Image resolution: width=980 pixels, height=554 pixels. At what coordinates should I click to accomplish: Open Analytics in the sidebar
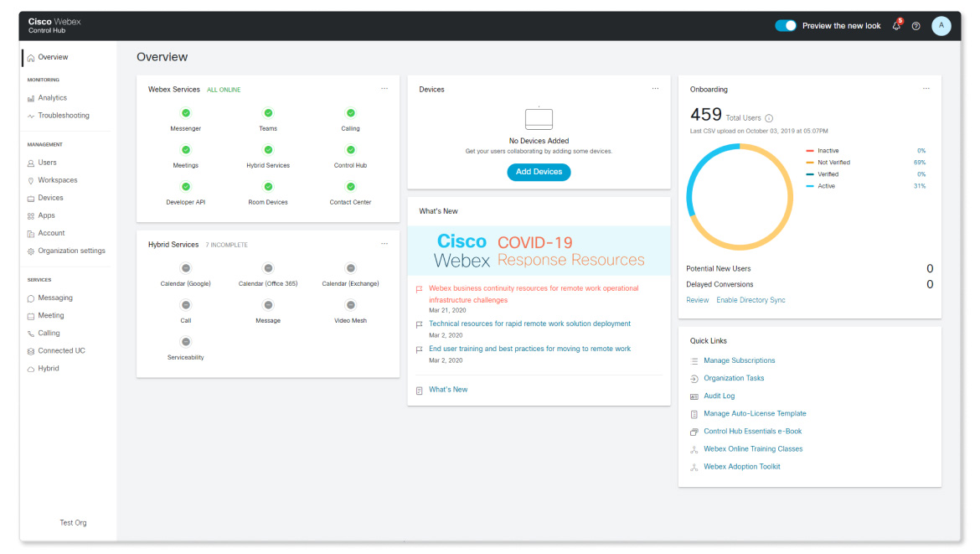52,98
